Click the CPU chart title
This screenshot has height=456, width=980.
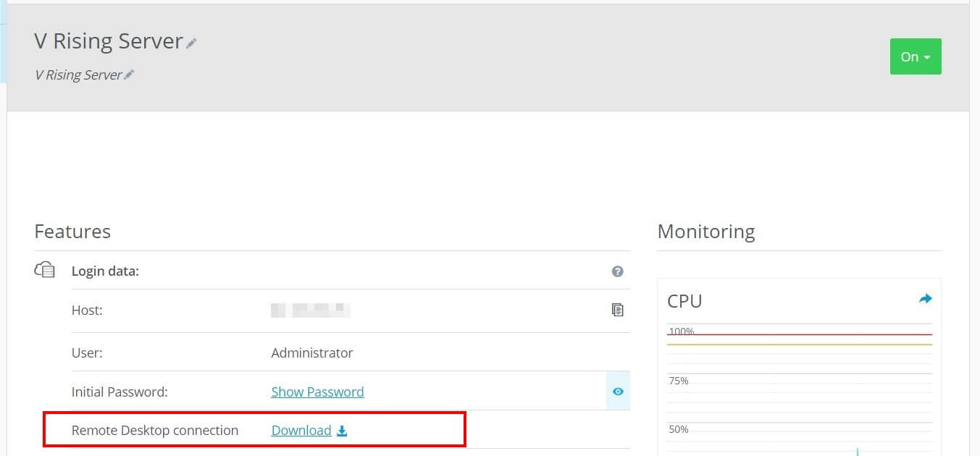pyautogui.click(x=684, y=301)
